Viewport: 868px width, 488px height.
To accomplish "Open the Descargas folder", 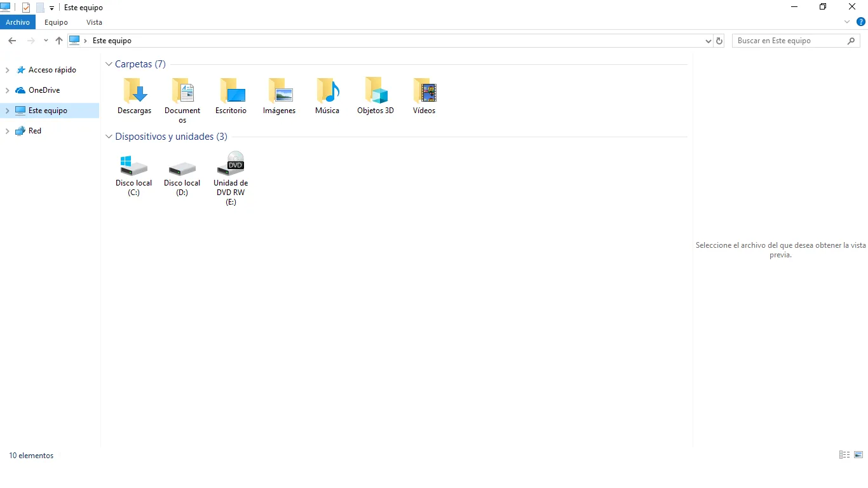I will [134, 96].
